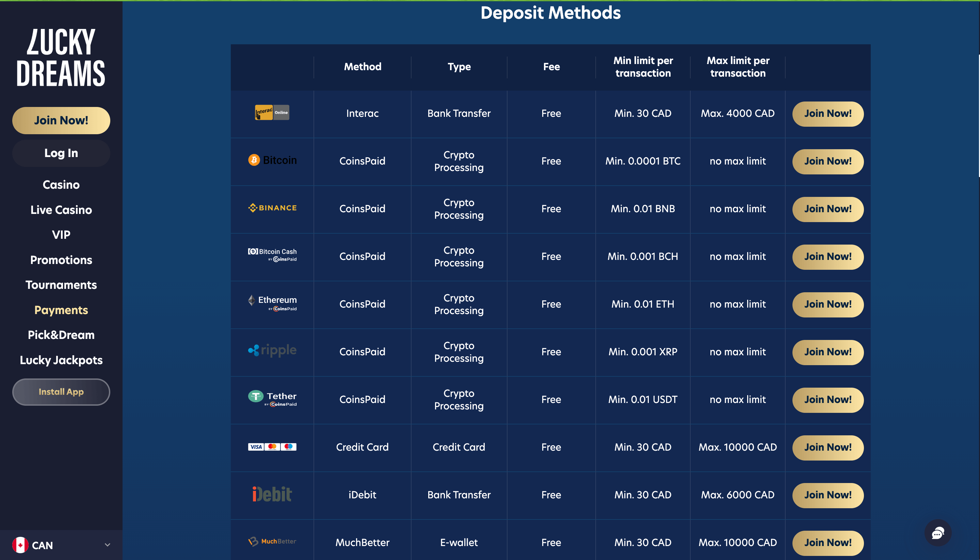
Task: Click the Max. 4000 CAD cell
Action: click(x=738, y=113)
